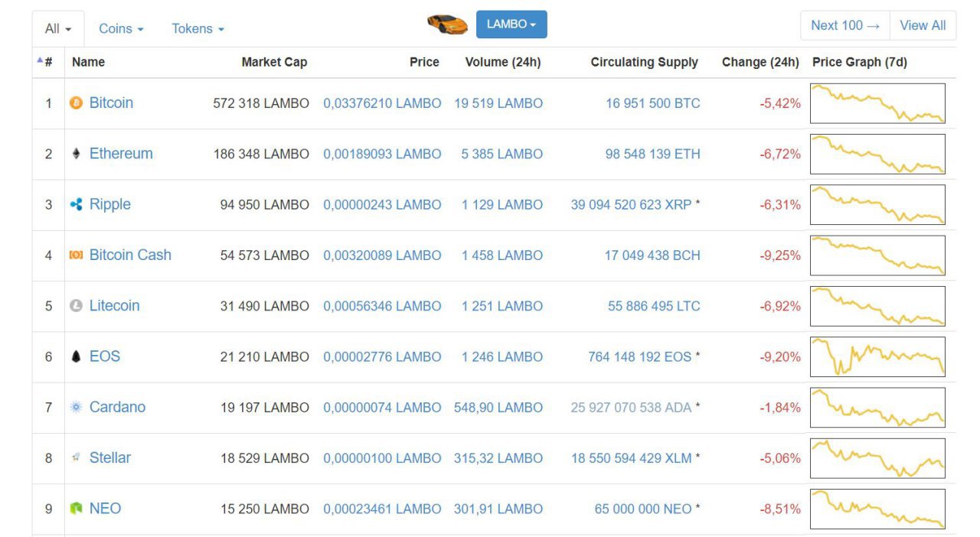Click the Bitcoin coin logo icon

76,103
